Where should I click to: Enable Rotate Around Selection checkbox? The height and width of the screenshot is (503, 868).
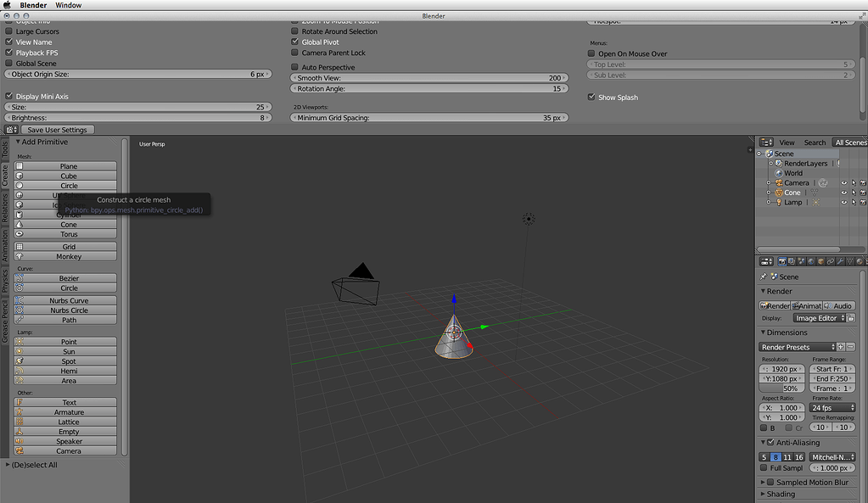click(x=294, y=31)
